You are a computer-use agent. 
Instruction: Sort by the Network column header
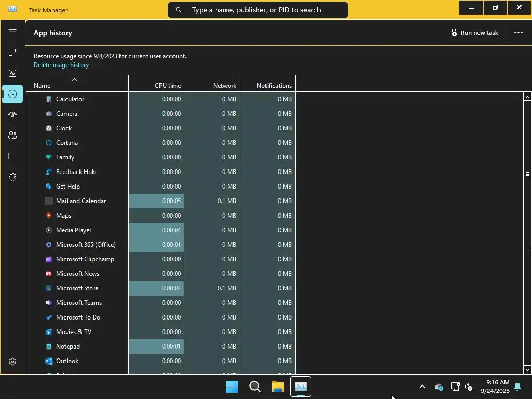[212, 84]
